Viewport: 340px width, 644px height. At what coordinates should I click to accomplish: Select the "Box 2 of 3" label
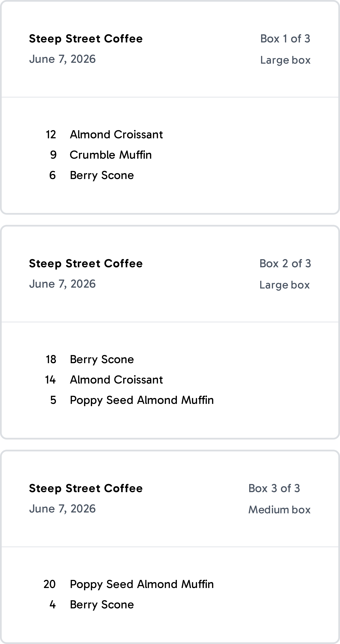coord(285,263)
